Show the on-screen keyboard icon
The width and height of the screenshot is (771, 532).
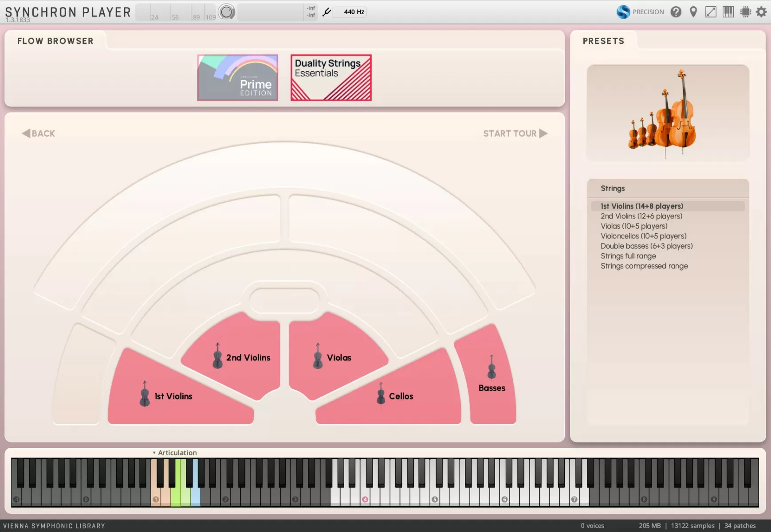pos(728,12)
